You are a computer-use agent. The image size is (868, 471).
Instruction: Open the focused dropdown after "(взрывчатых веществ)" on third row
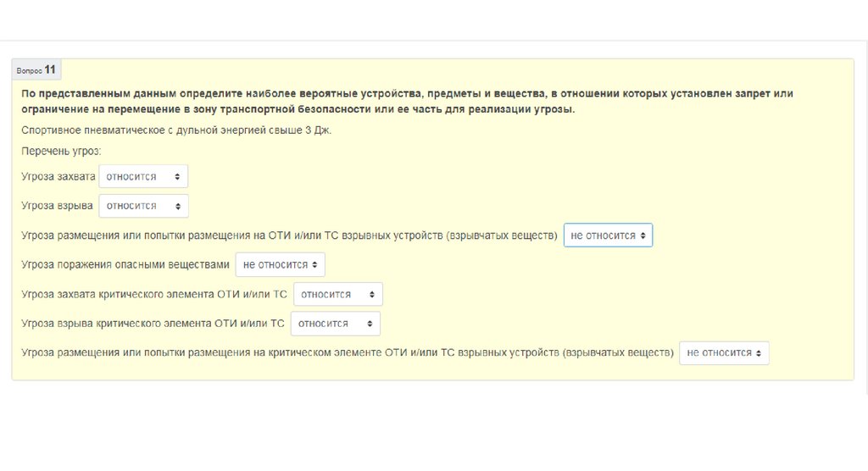(x=608, y=235)
